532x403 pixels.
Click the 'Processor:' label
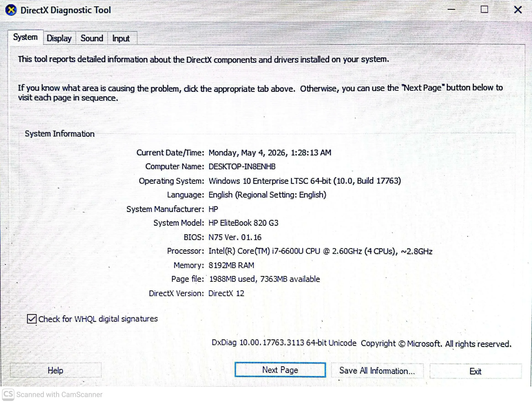tap(186, 251)
